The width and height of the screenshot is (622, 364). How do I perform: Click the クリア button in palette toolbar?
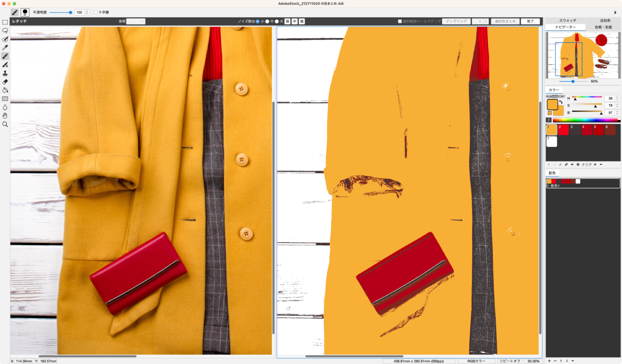pyautogui.click(x=586, y=165)
